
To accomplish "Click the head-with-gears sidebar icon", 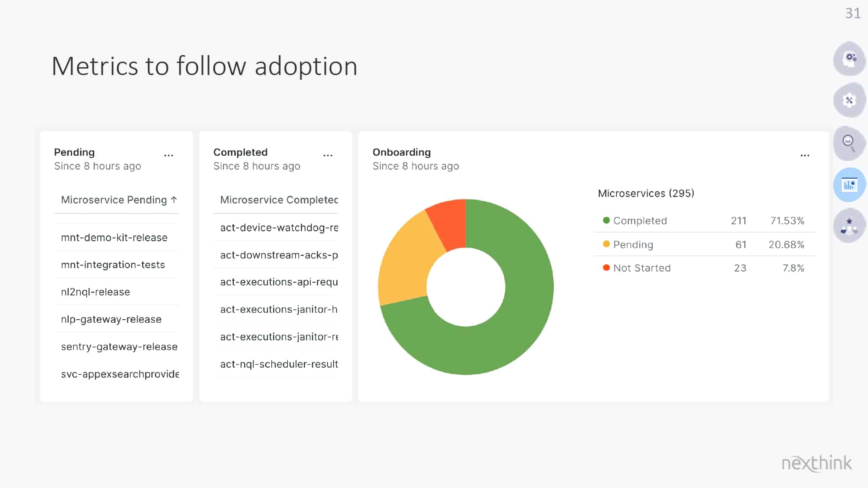I will point(850,59).
